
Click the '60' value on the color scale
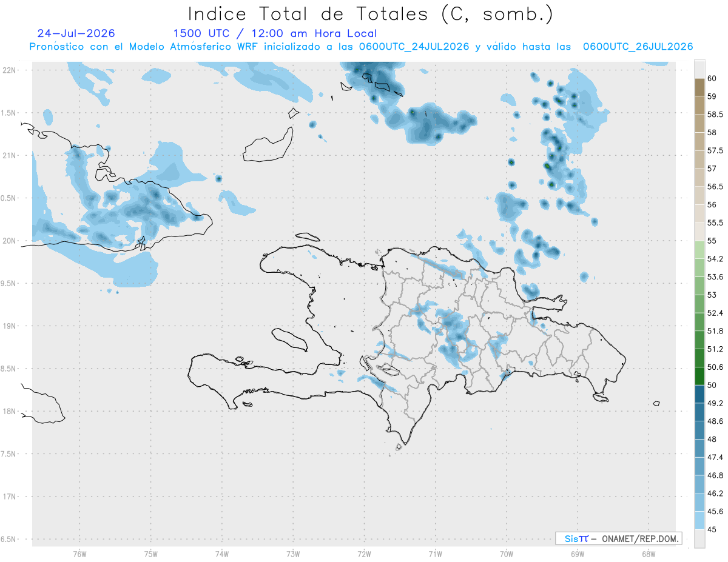pos(712,78)
